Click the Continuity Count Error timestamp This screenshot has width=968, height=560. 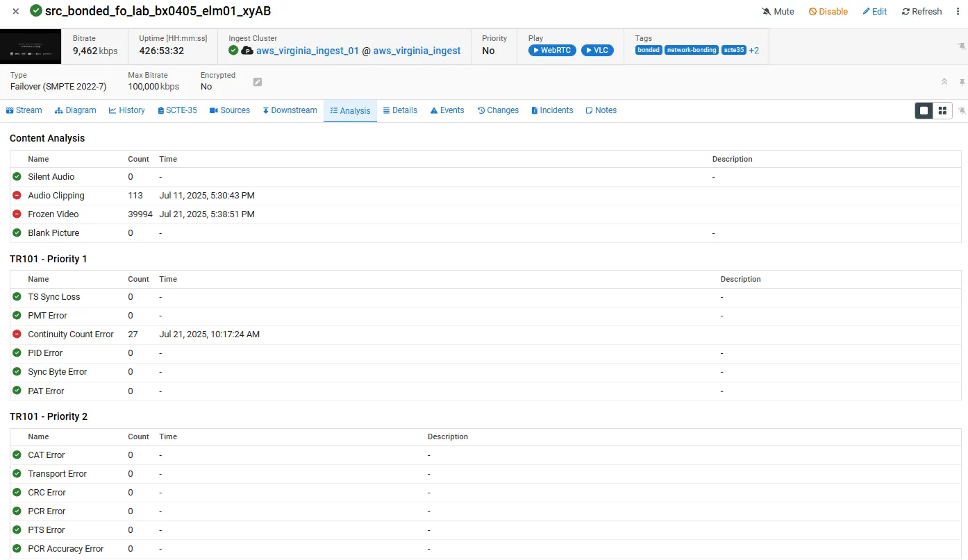coord(209,334)
